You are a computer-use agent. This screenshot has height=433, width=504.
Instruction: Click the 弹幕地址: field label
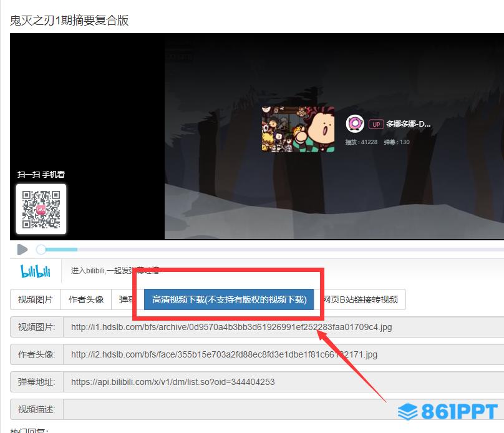[x=37, y=382]
